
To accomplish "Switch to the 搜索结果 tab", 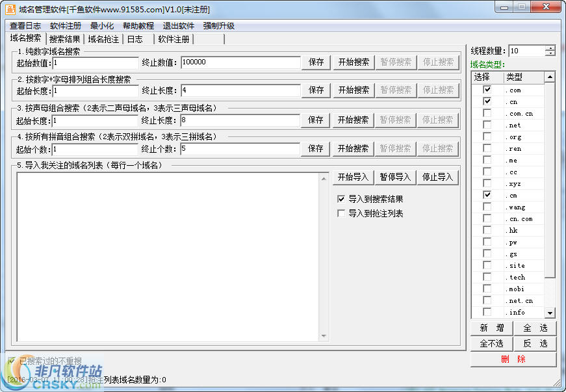I will [65, 38].
